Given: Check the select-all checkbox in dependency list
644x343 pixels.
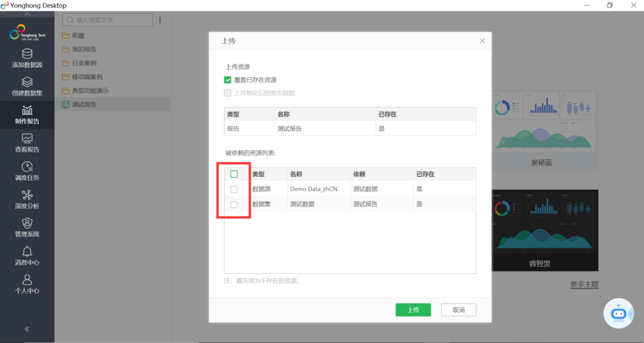Looking at the screenshot, I should [235, 174].
